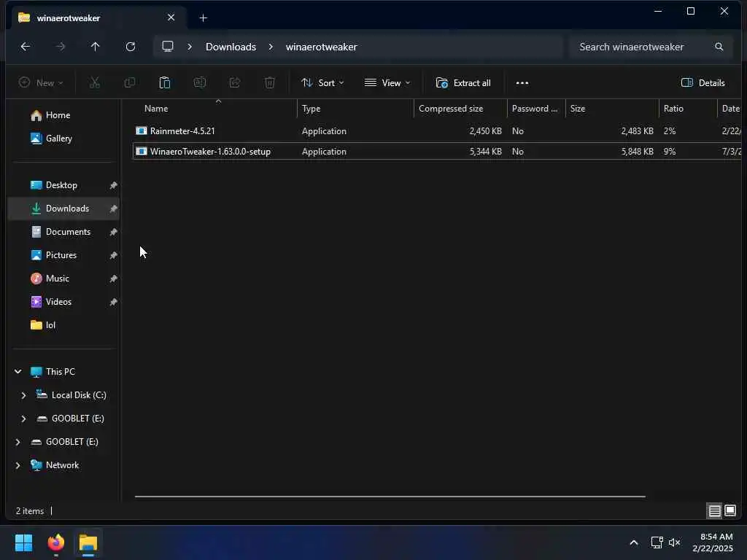
Task: Expand the Local Disk (C:) node
Action: 23,395
